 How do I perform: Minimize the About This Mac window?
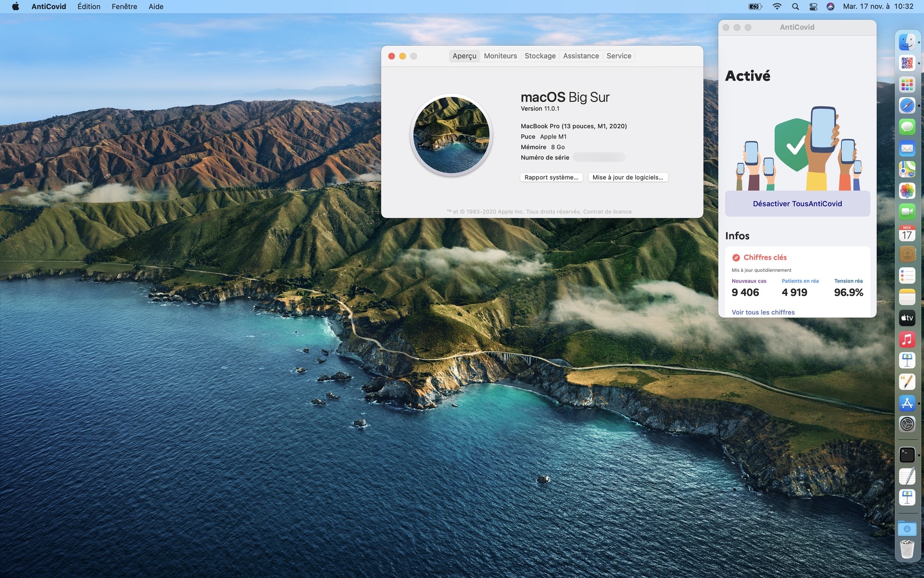point(403,56)
